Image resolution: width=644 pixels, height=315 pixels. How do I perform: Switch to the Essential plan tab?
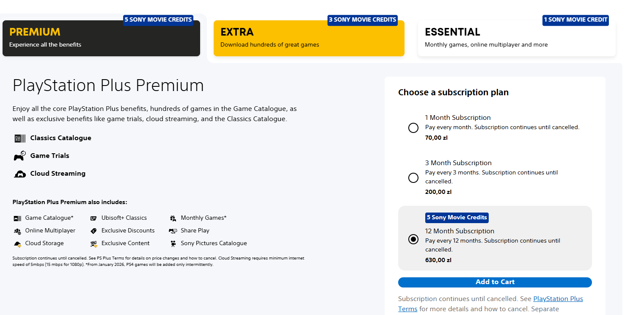(517, 39)
